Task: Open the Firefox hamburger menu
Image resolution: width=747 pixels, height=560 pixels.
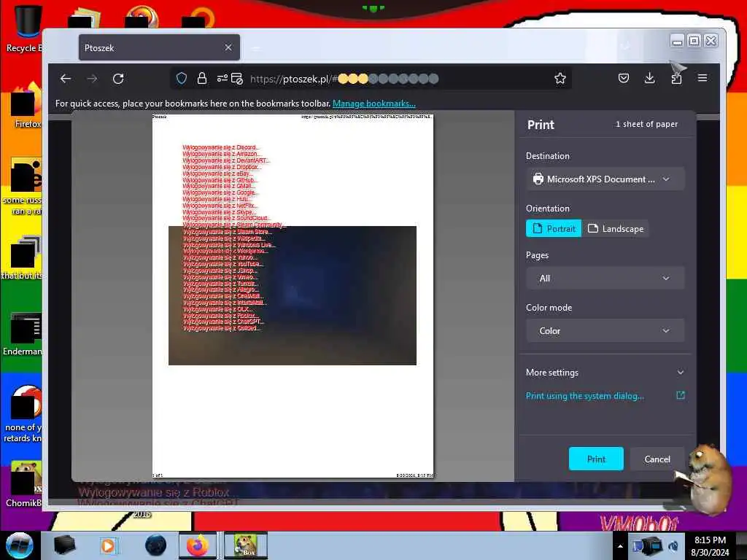Action: tap(703, 78)
